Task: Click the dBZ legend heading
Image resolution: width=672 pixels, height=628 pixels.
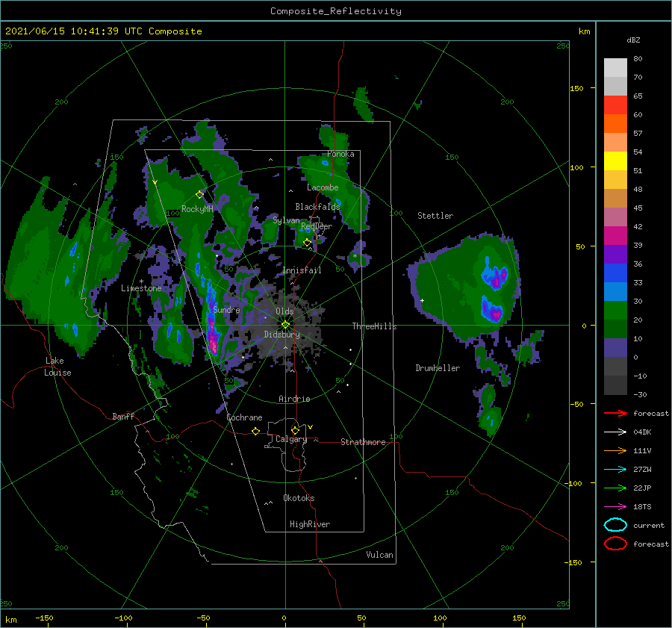Action: click(x=633, y=40)
